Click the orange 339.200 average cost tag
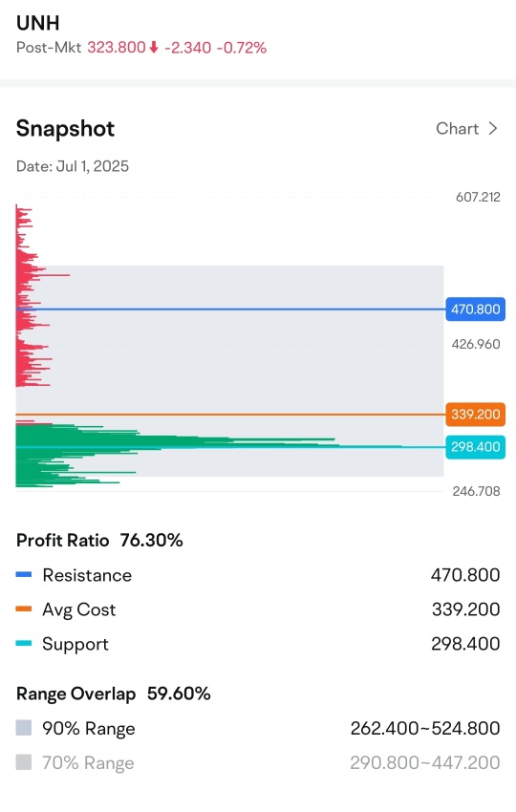Screen dimensions: 516x812 tap(475, 415)
